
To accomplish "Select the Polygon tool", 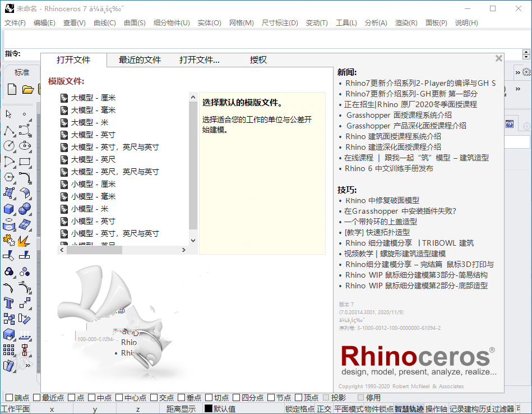I will point(9,177).
